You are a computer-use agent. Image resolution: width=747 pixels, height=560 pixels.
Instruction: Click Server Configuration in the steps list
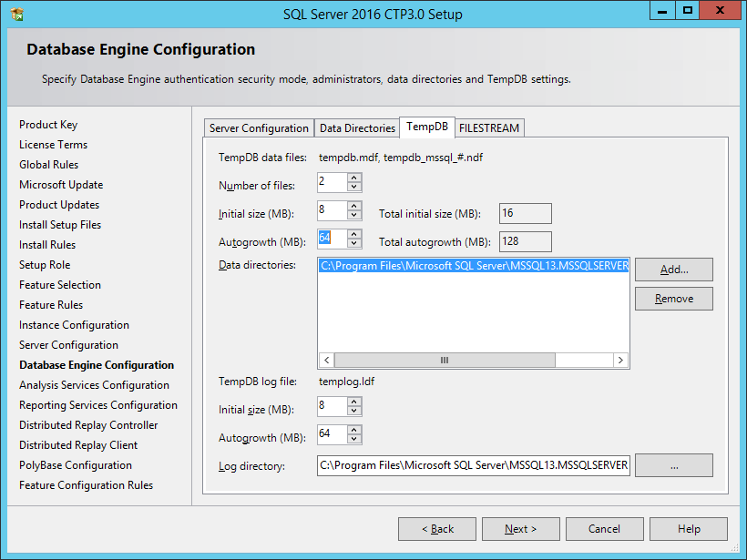pos(68,345)
